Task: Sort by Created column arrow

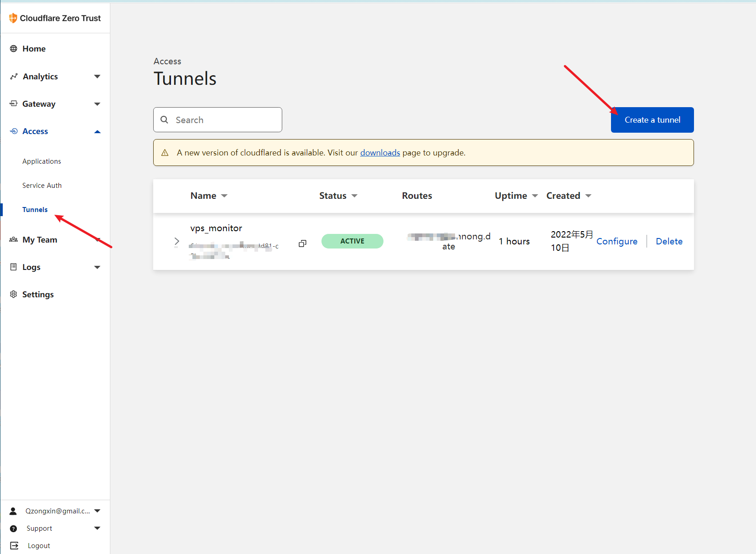Action: tap(588, 196)
